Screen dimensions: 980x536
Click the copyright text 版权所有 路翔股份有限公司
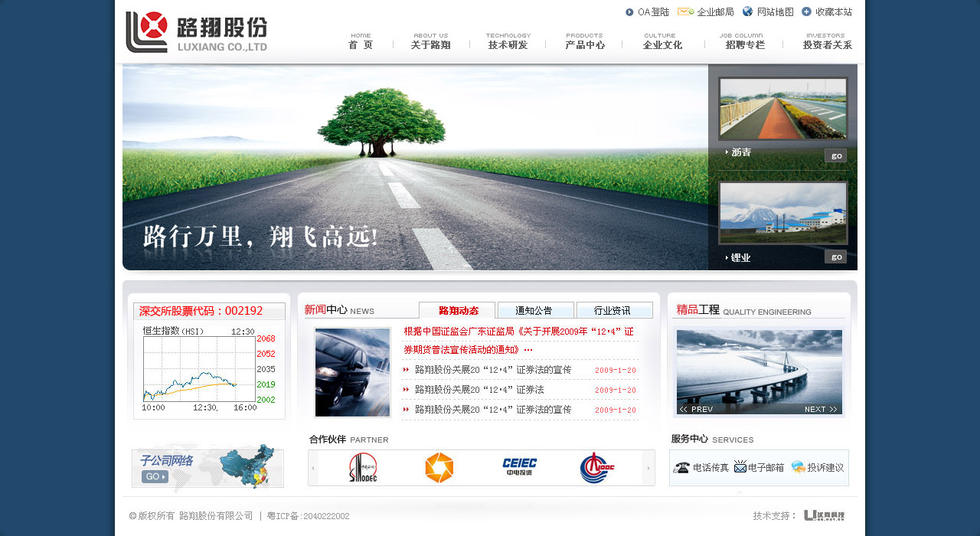coord(191,516)
